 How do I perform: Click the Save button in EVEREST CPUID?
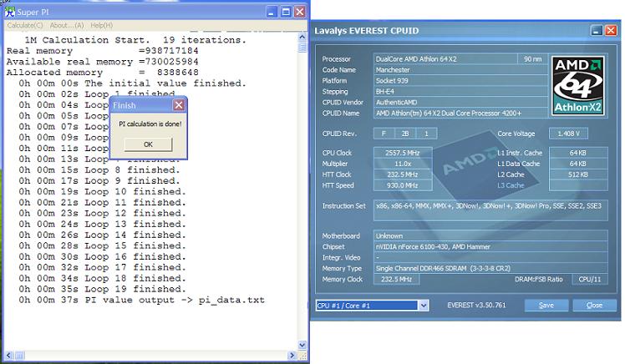click(546, 305)
